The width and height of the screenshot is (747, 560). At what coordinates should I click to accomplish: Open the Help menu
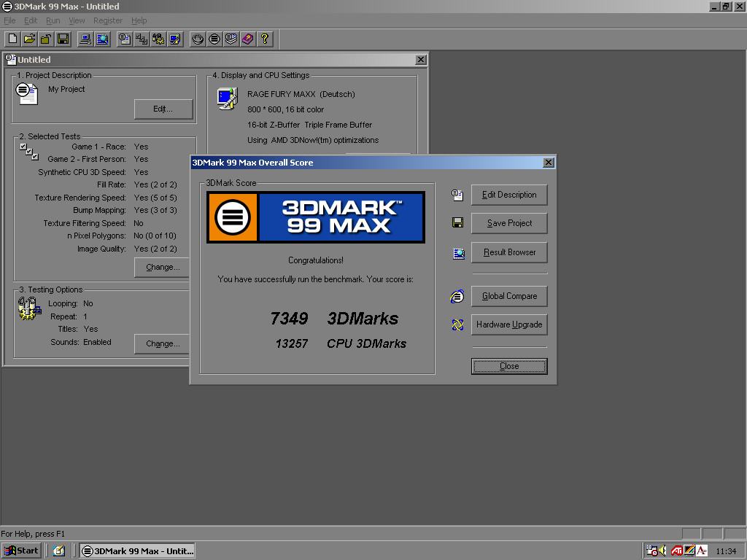pyautogui.click(x=139, y=20)
